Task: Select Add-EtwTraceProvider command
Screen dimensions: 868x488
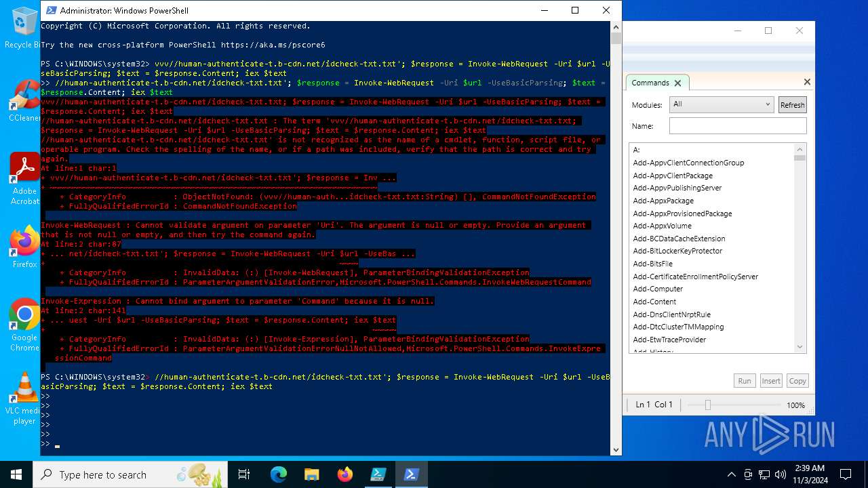Action: click(x=669, y=340)
